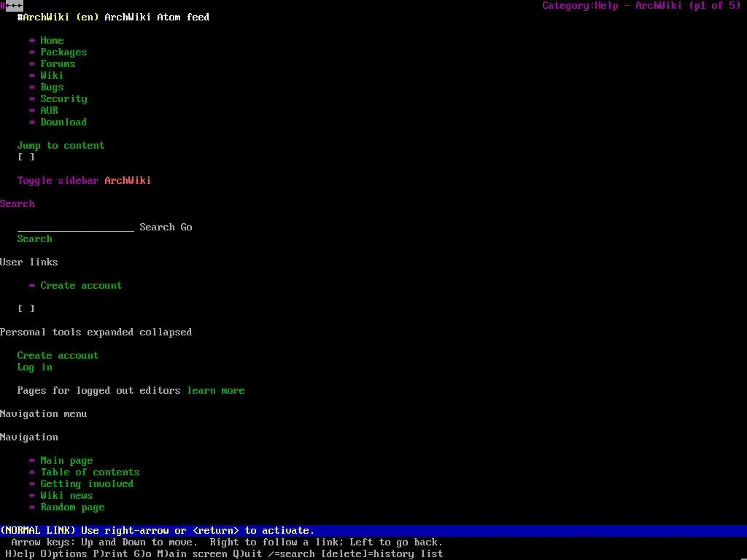Follow the AUR link
The width and height of the screenshot is (747, 560).
(x=49, y=111)
